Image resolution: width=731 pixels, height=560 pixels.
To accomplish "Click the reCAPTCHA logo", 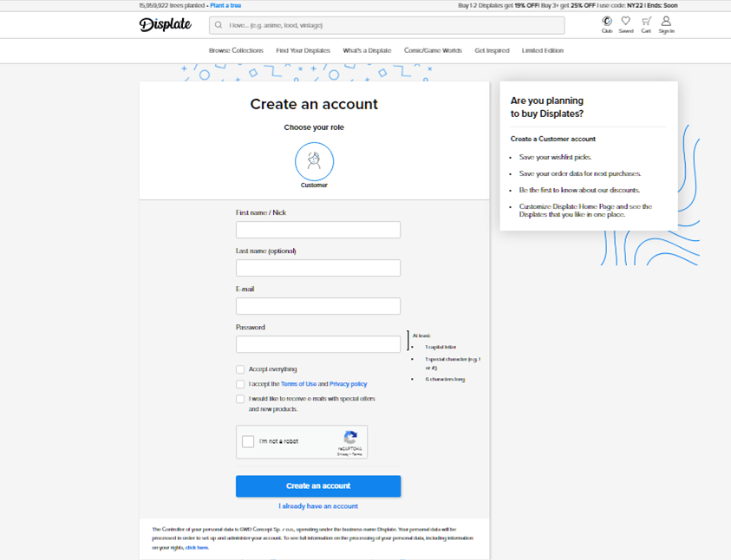I will coord(350,437).
